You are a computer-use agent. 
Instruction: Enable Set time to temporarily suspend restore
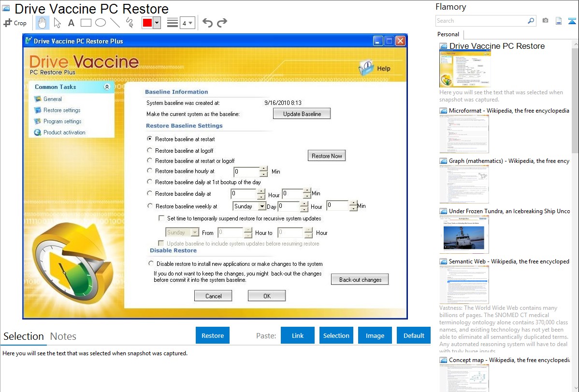click(x=161, y=218)
